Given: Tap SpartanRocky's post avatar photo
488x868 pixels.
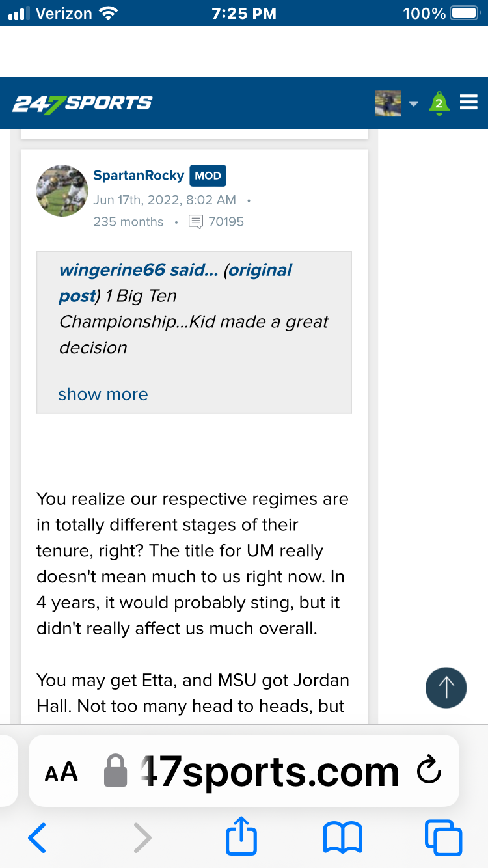Looking at the screenshot, I should tap(62, 191).
